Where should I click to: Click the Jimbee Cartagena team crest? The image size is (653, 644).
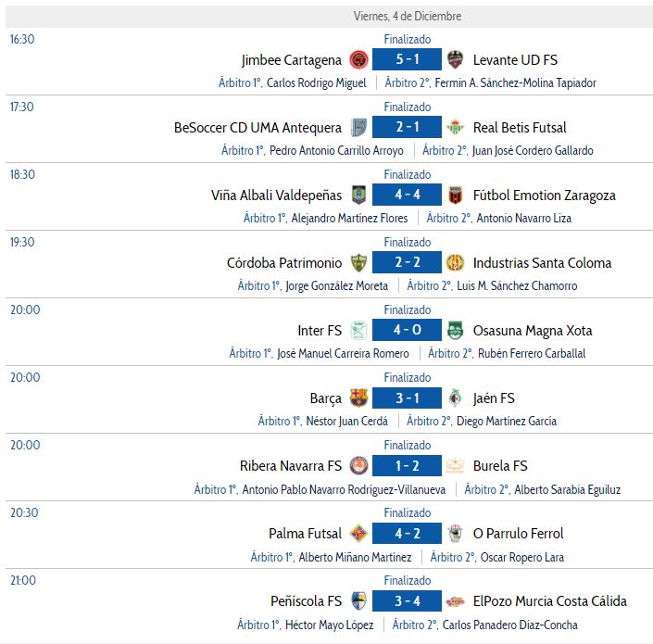click(x=358, y=59)
